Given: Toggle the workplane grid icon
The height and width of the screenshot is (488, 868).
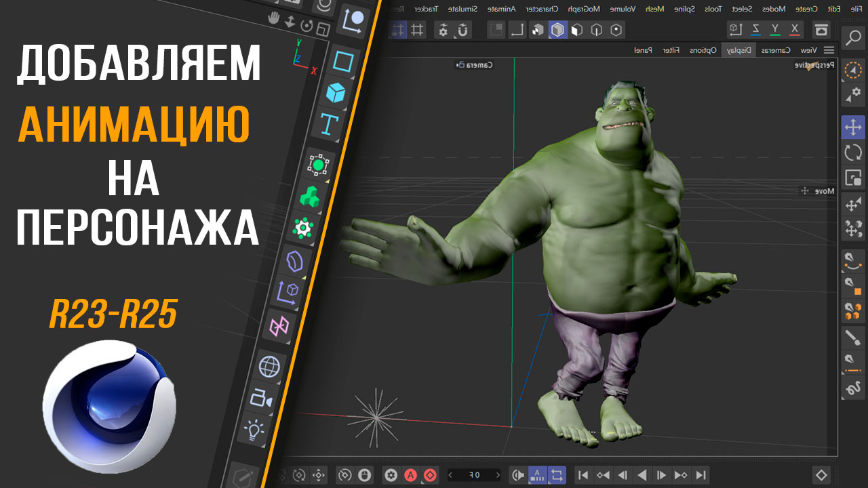Looking at the screenshot, I should click(418, 30).
